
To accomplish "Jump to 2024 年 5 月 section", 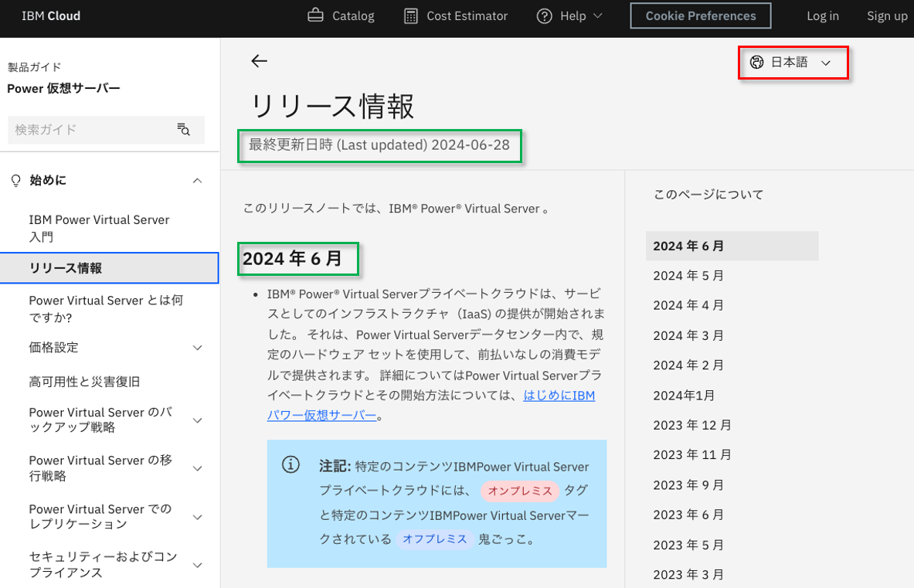I will tap(688, 276).
